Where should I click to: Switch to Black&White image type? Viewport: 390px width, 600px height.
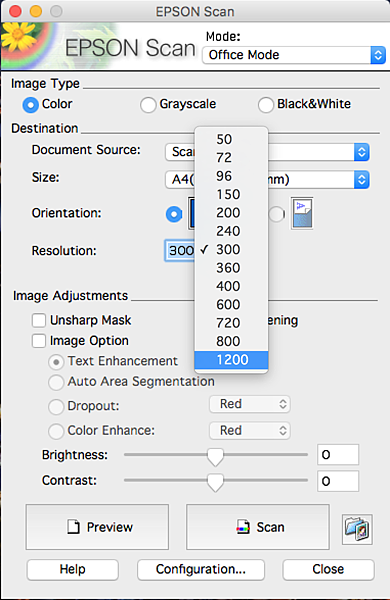pos(266,104)
